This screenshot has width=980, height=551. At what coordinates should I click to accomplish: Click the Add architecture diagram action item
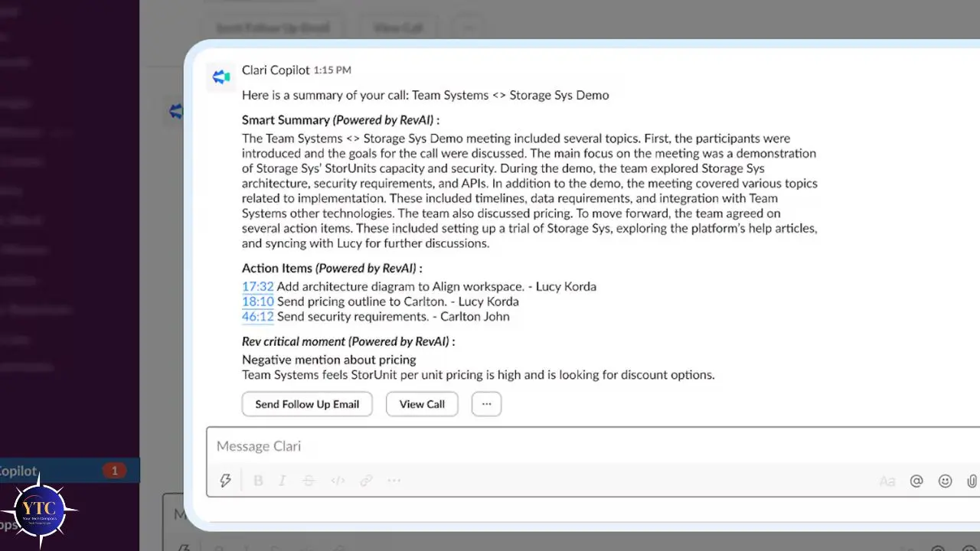(436, 286)
